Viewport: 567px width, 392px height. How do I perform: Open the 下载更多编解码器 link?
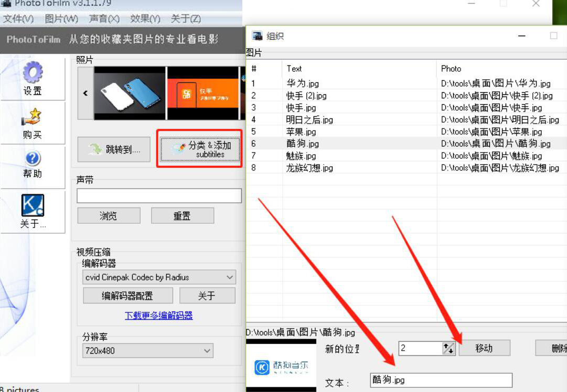coord(159,315)
